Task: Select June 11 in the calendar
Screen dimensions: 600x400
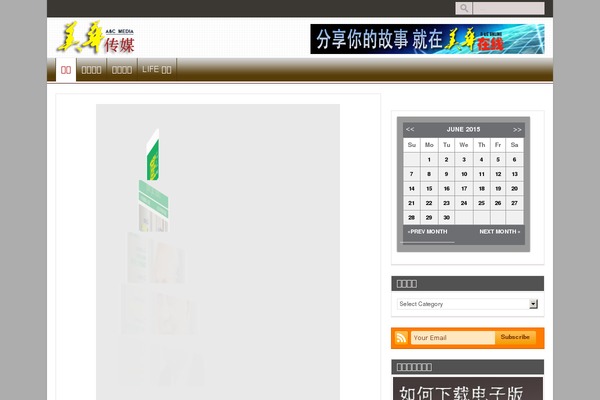Action: point(481,174)
